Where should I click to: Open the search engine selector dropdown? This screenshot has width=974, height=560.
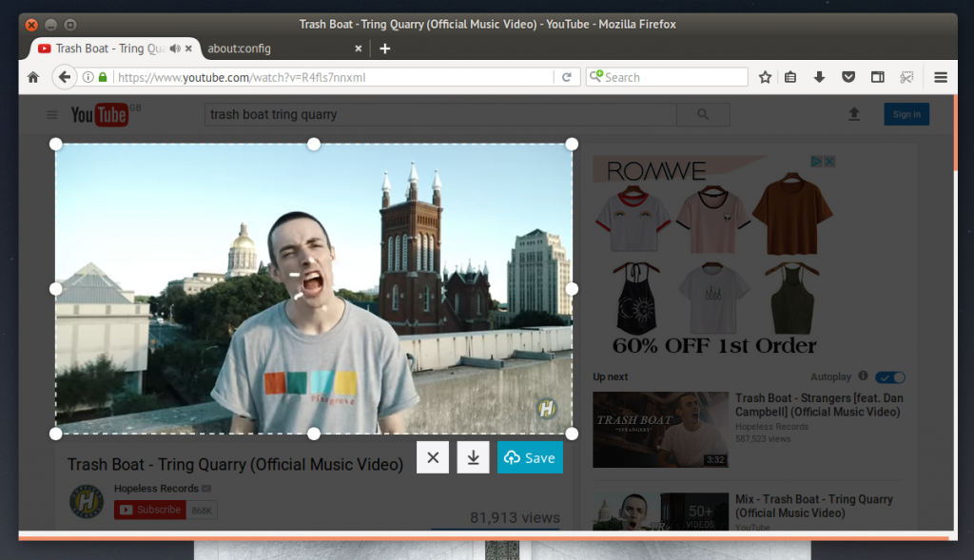tap(596, 77)
